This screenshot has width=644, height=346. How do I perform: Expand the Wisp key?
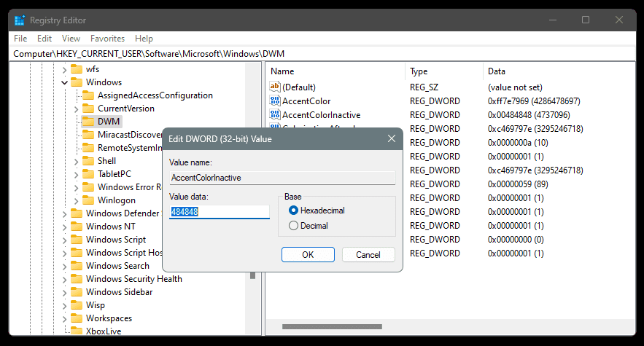click(x=64, y=306)
